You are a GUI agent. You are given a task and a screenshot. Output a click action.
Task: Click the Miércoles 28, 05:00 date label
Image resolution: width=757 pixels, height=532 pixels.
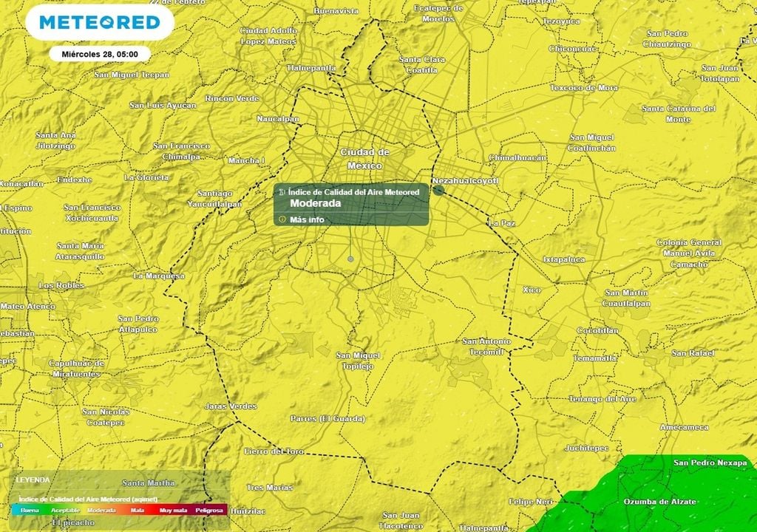coord(100,54)
